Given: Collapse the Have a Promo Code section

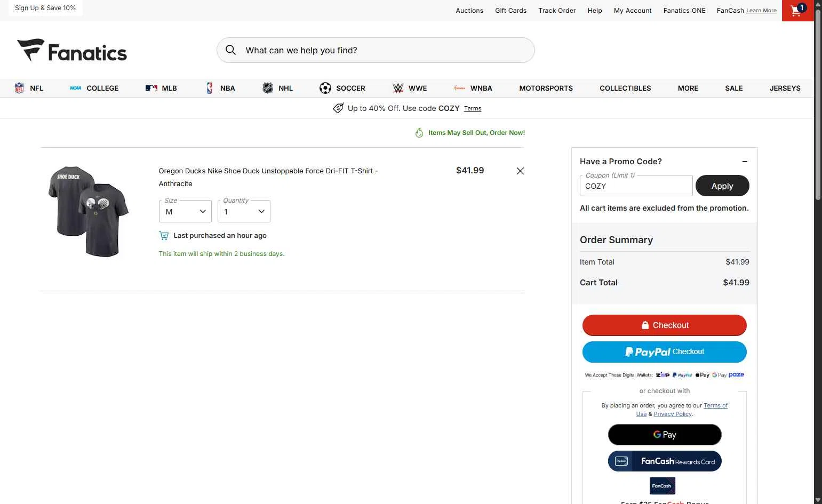Looking at the screenshot, I should pyautogui.click(x=745, y=162).
